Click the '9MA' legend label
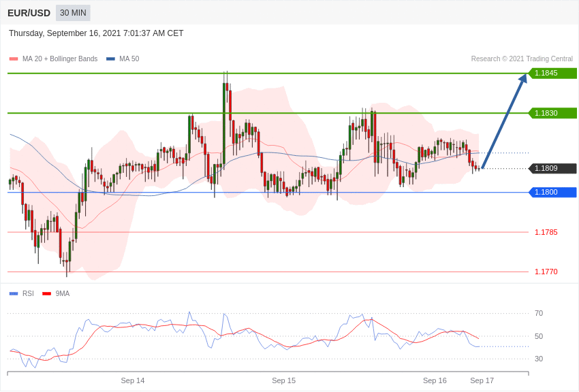Image resolution: width=579 pixels, height=392 pixels. coord(63,293)
